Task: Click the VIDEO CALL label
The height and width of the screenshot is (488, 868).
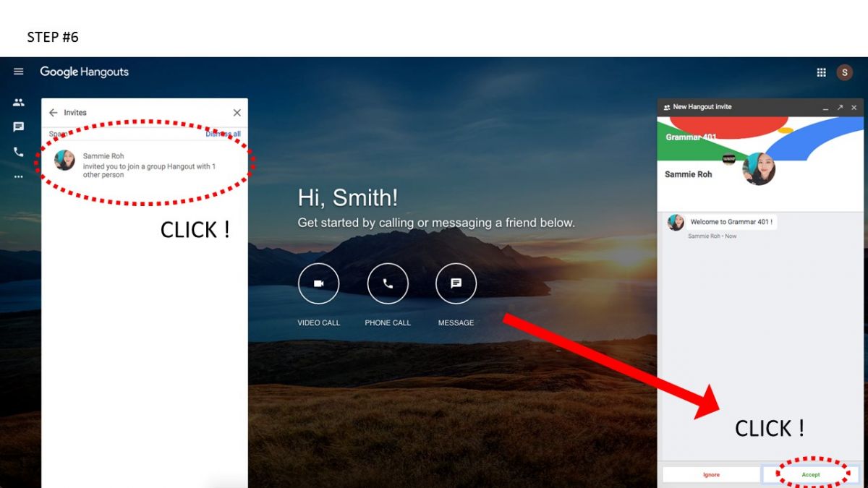Action: (319, 322)
